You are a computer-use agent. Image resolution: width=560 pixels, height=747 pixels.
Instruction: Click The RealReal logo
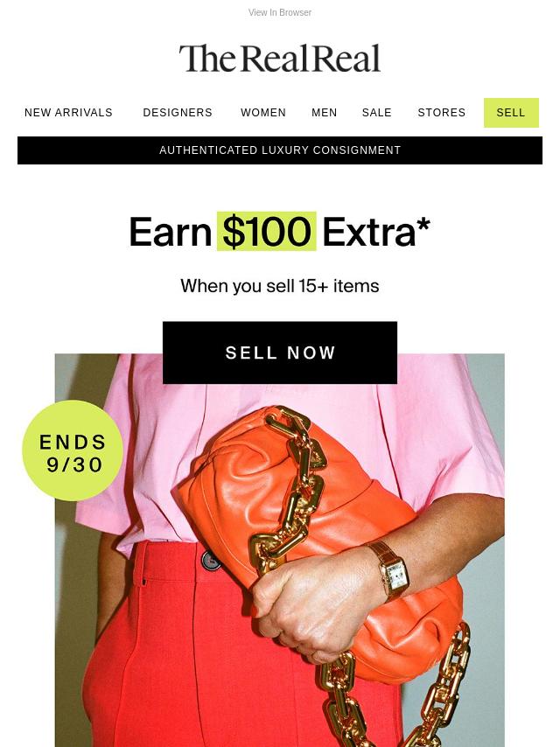[x=280, y=59]
